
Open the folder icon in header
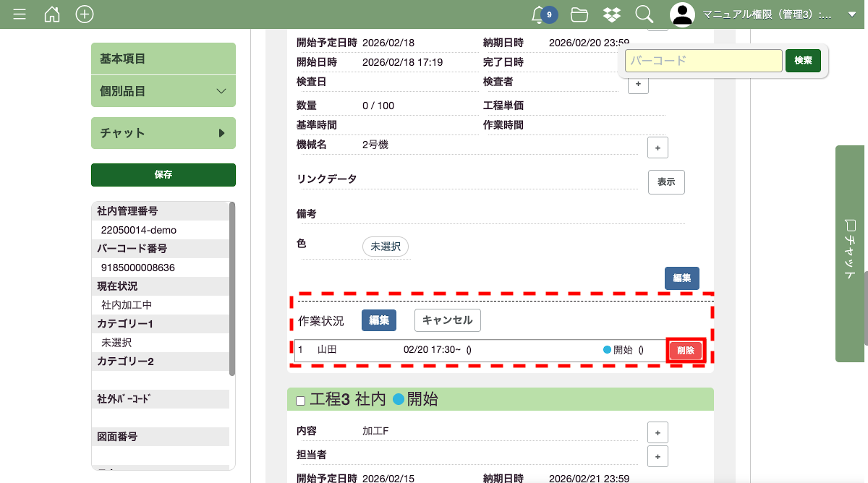click(x=579, y=14)
